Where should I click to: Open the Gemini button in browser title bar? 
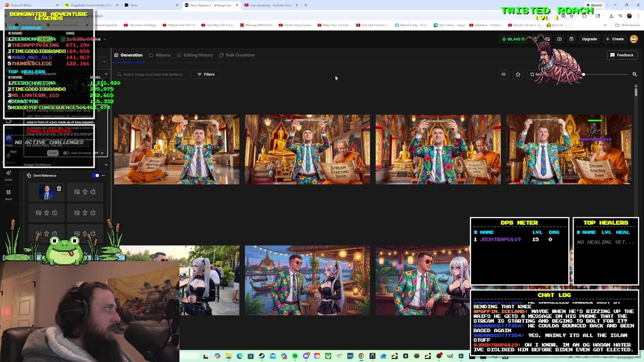pos(594,5)
